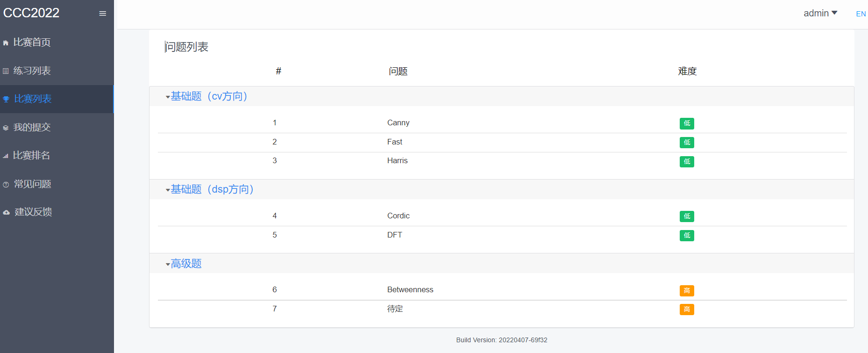Click the list icon next to 练习列表
Image resolution: width=868 pixels, height=353 pixels.
click(x=6, y=72)
